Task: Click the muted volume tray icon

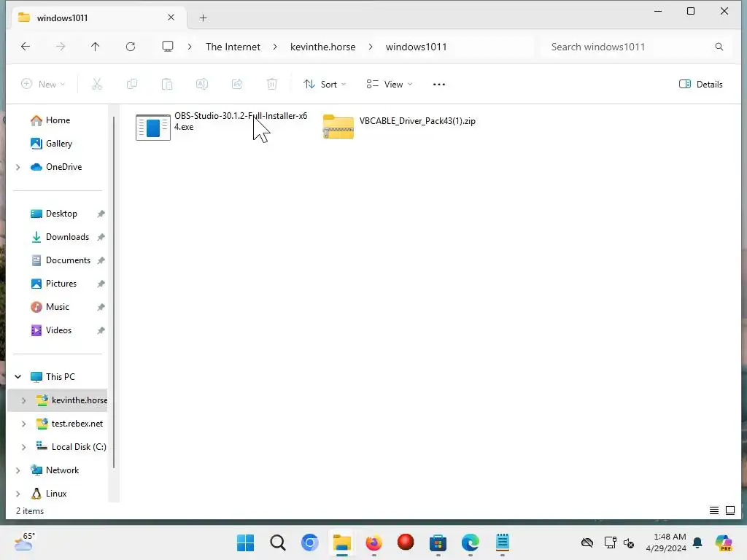Action: pos(629,542)
